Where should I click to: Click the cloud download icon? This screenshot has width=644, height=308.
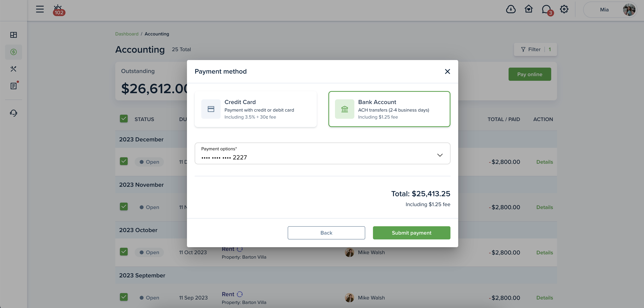[511, 9]
